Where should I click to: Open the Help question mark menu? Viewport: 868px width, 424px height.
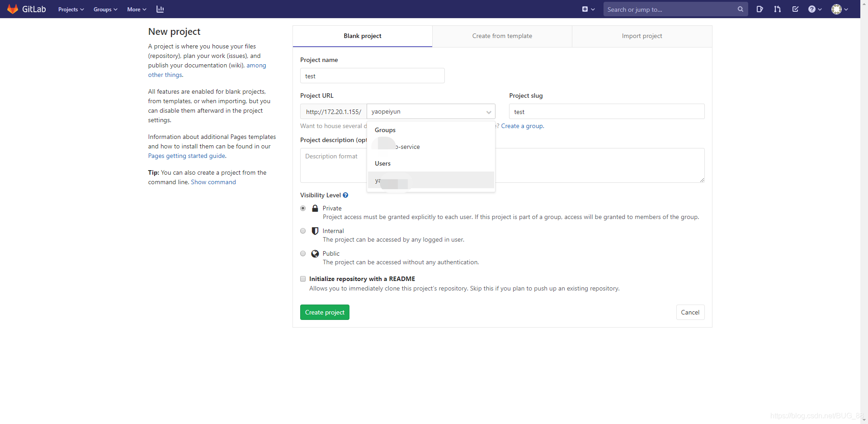click(x=815, y=9)
